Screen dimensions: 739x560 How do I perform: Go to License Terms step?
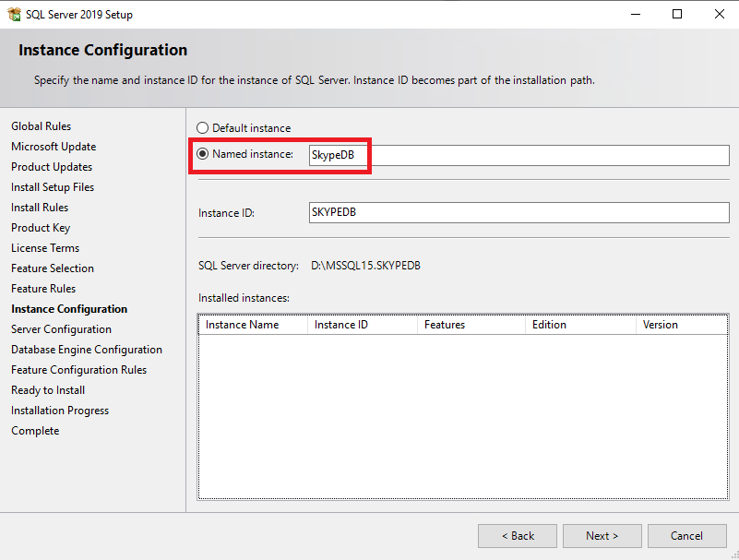click(45, 248)
